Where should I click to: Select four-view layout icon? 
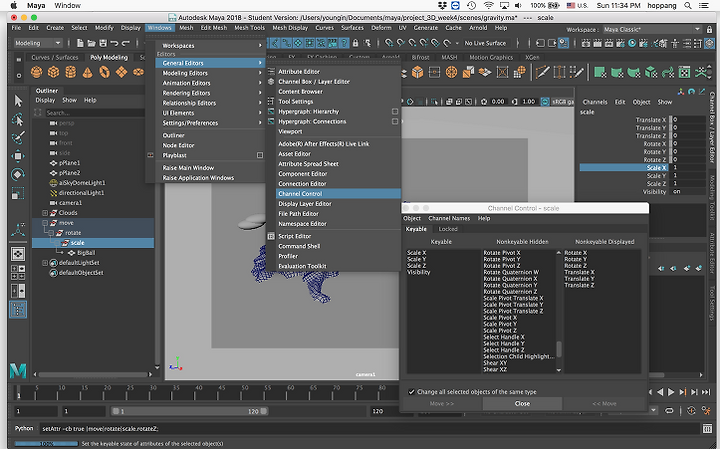(18, 272)
